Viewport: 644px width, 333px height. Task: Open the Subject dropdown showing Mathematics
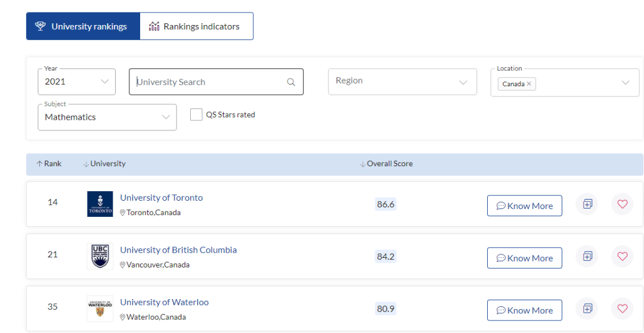(107, 117)
